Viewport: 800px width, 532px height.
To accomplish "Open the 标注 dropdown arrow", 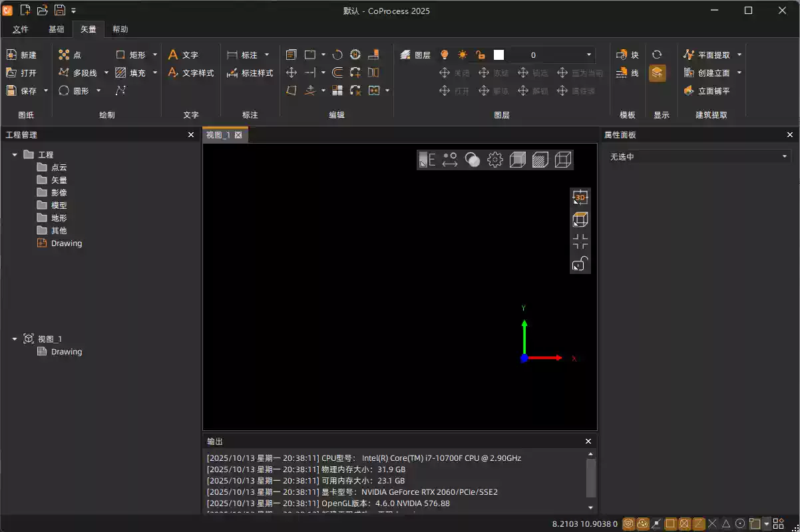I will click(267, 55).
